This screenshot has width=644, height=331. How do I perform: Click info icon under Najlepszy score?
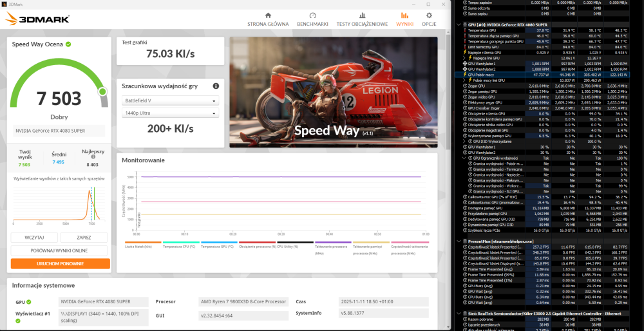coord(93,156)
